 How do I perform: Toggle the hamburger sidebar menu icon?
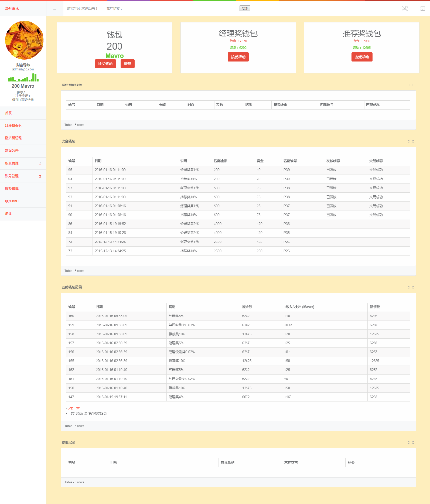pyautogui.click(x=55, y=9)
